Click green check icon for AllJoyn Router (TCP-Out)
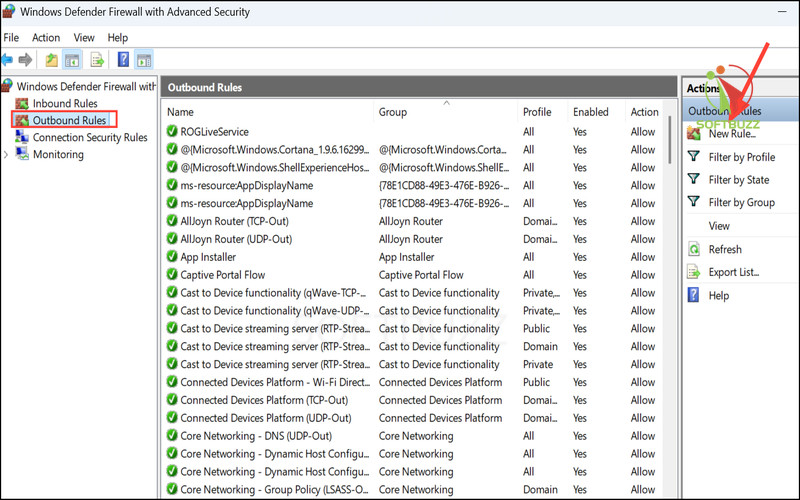800x500 pixels. coord(172,221)
